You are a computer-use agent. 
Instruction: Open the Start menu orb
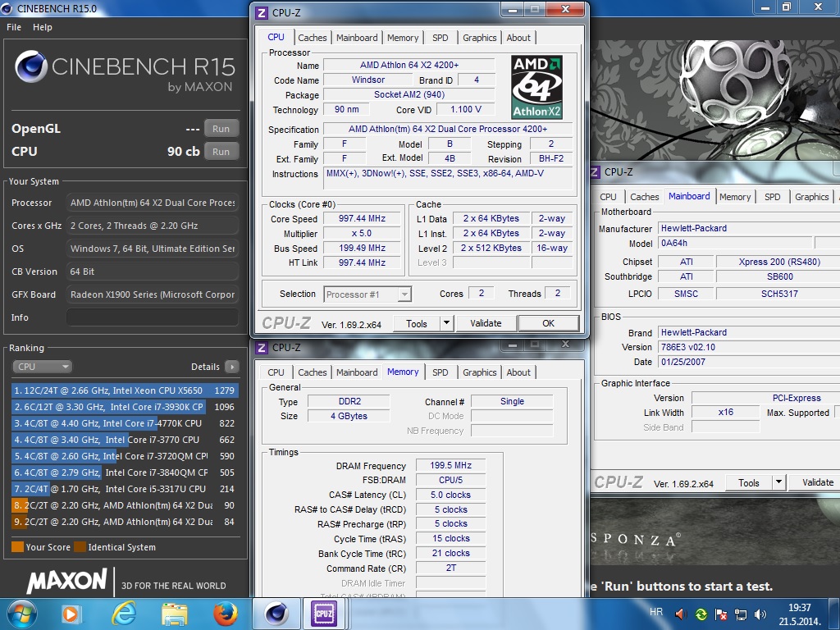[22, 614]
